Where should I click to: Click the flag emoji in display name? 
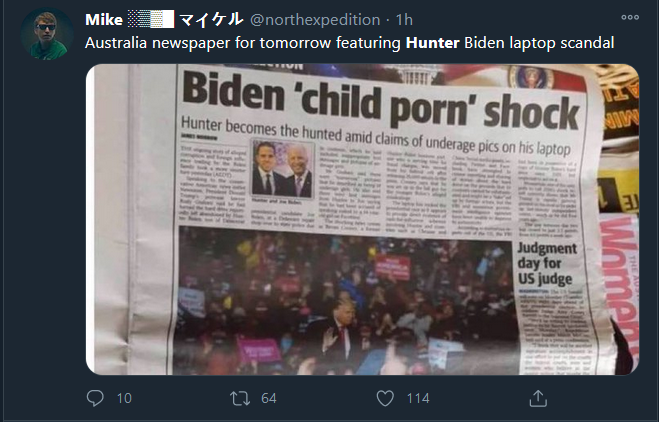151,19
